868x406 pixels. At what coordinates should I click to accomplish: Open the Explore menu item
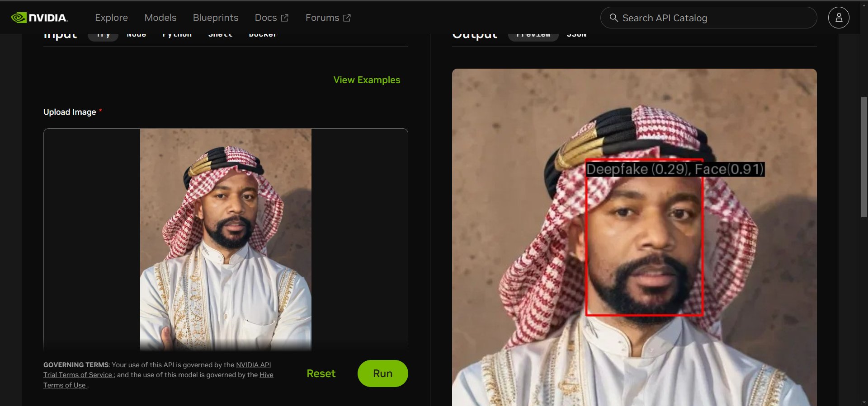(x=111, y=18)
